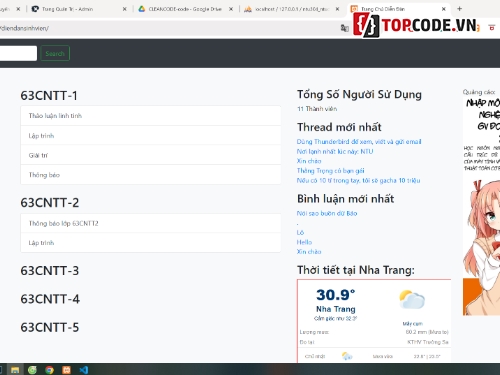Open Thông báo under 63CNTT-1
The image size is (500, 375).
151,175
